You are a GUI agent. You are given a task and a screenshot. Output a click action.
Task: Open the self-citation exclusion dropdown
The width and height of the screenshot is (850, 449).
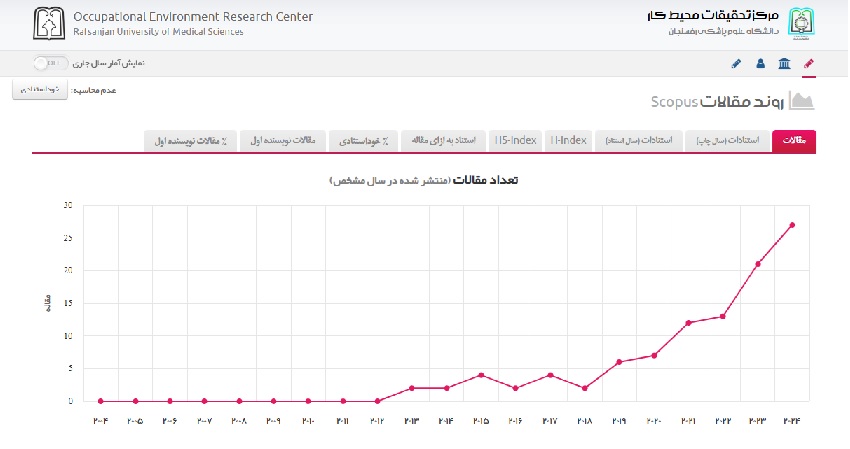point(40,90)
